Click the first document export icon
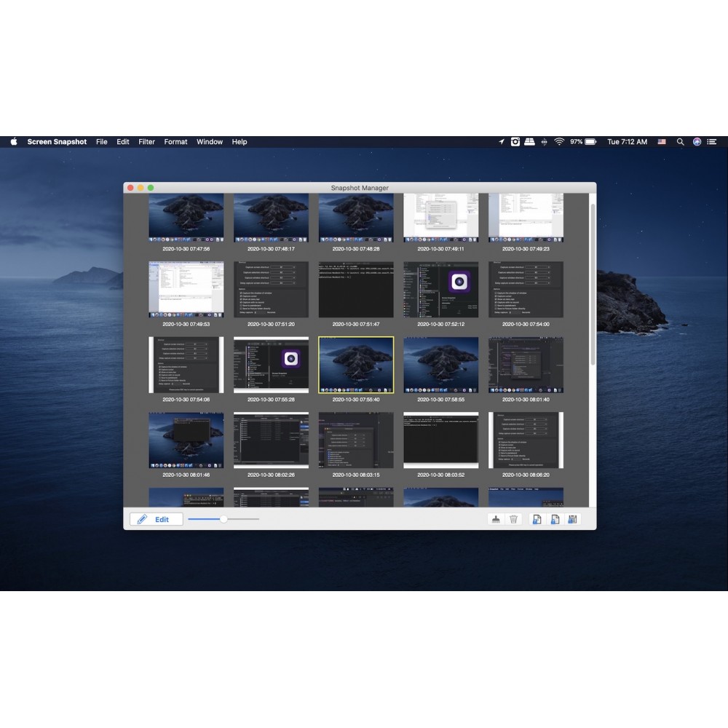The height and width of the screenshot is (728, 728). (537, 519)
